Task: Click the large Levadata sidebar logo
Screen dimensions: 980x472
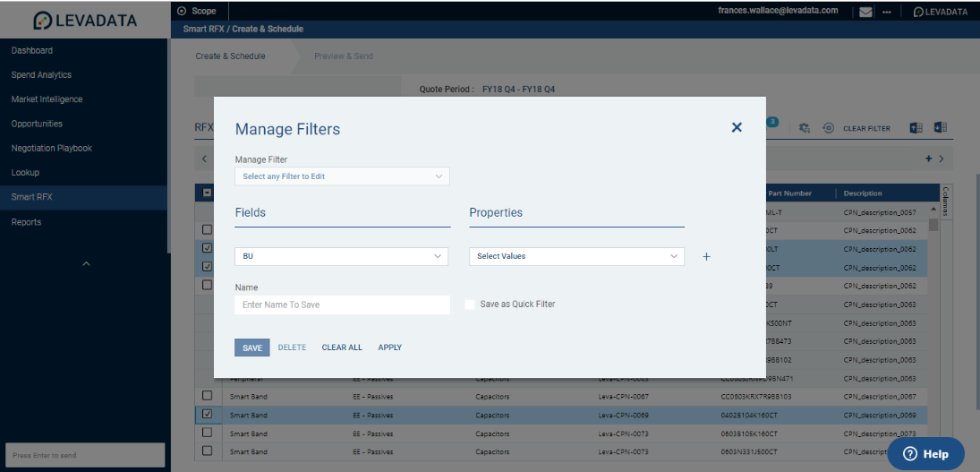Action: point(85,21)
